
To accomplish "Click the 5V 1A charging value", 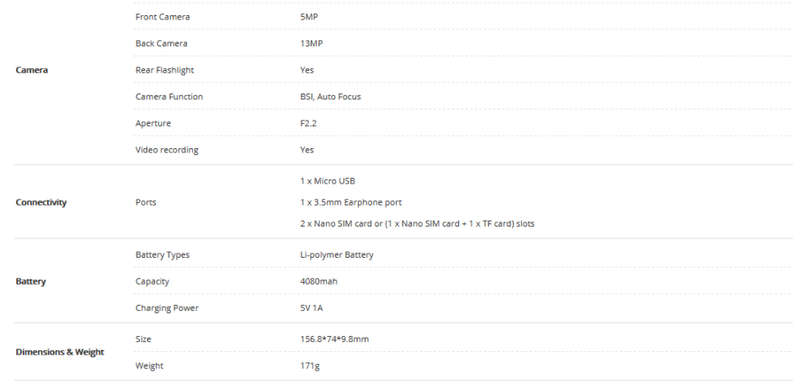I will click(311, 308).
